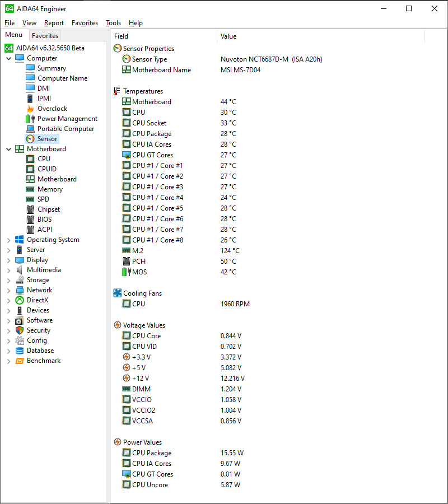Expand the Storage node
The height and width of the screenshot is (504, 448).
pos(8,281)
